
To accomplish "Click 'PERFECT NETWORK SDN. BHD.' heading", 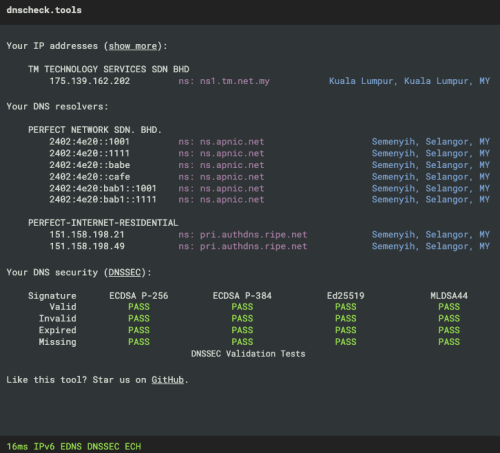I will (95, 130).
